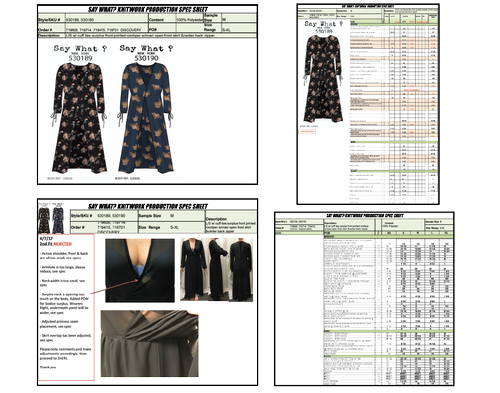500x393 pixels.
Task: Click the small red-outlined label below dress image
Action: tap(307, 131)
